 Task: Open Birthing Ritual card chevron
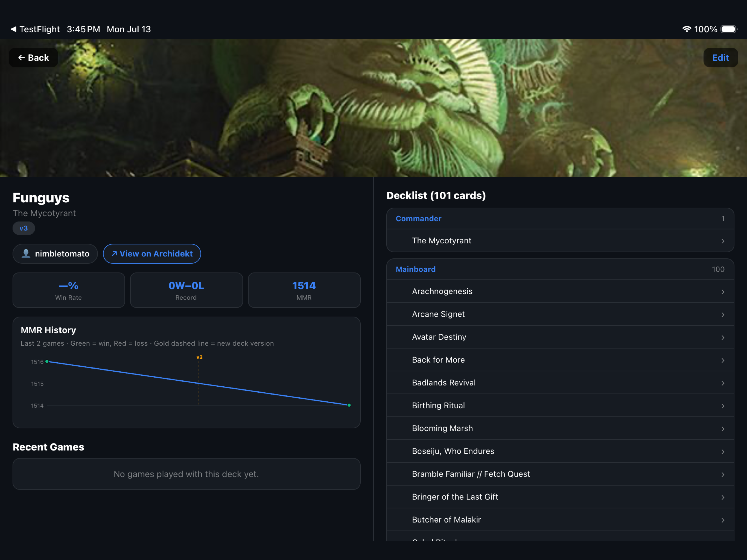(723, 406)
